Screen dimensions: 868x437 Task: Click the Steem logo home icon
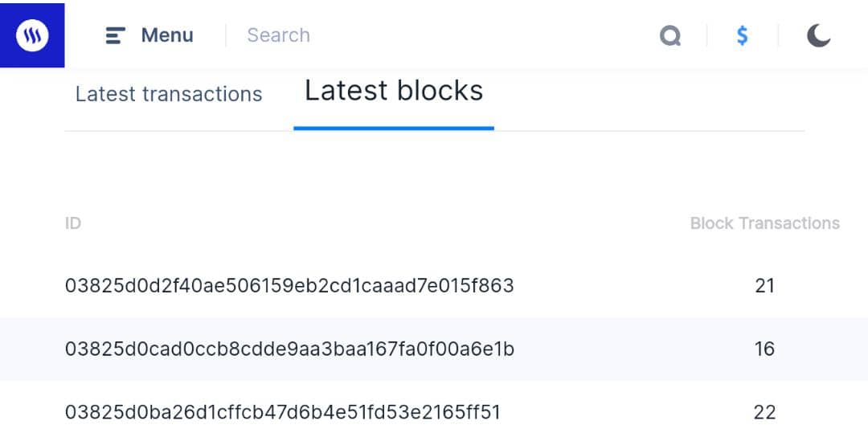pyautogui.click(x=32, y=35)
